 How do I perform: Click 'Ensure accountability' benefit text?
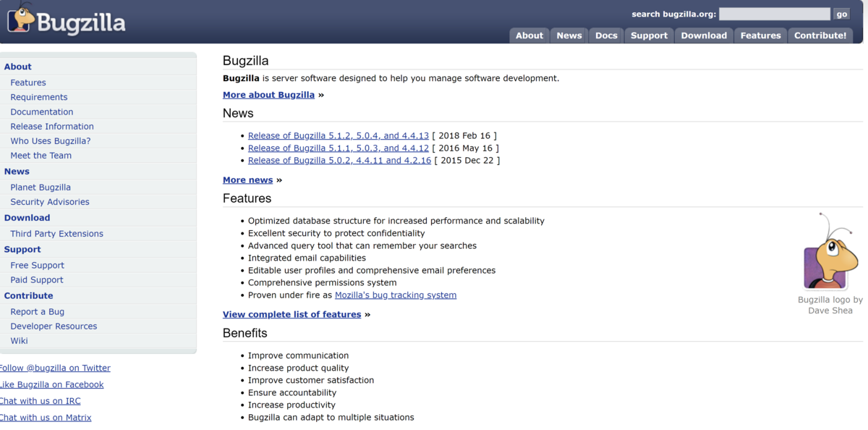(292, 392)
